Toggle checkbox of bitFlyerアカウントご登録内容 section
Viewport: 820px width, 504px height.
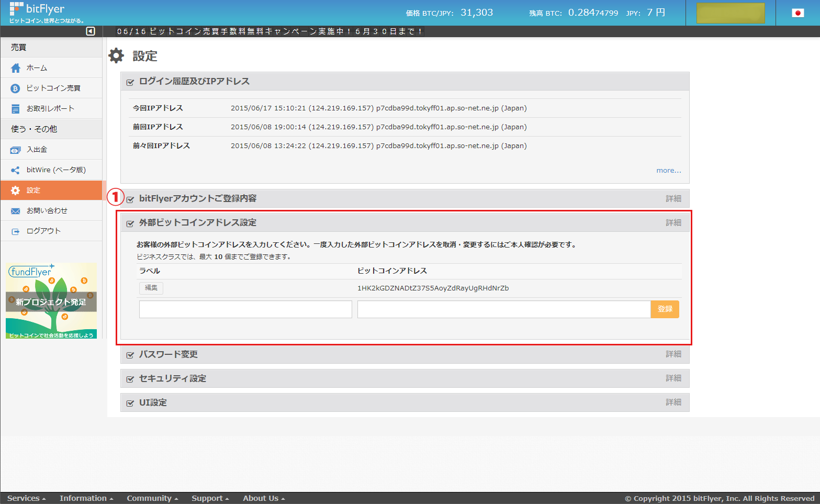pyautogui.click(x=130, y=199)
